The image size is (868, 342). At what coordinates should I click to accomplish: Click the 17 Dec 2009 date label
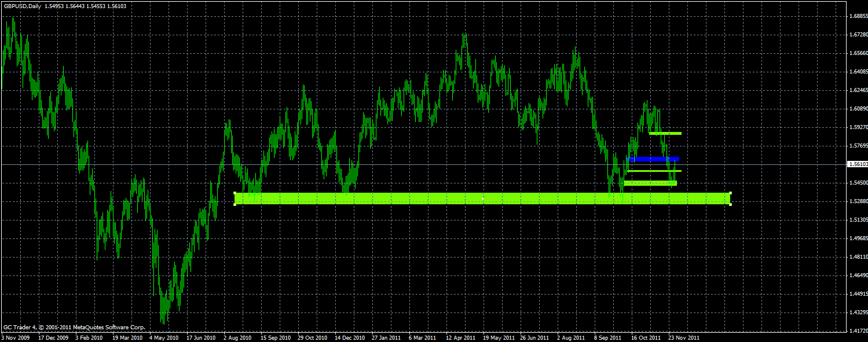click(54, 337)
